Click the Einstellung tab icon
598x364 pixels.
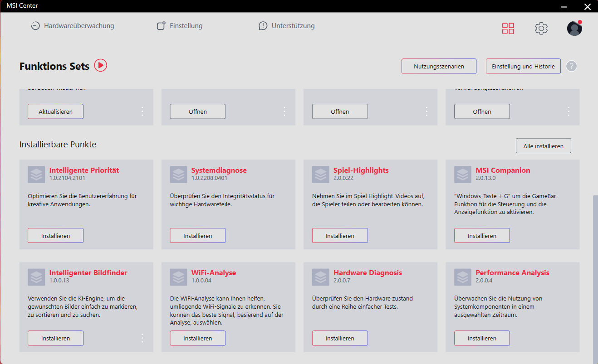[161, 26]
